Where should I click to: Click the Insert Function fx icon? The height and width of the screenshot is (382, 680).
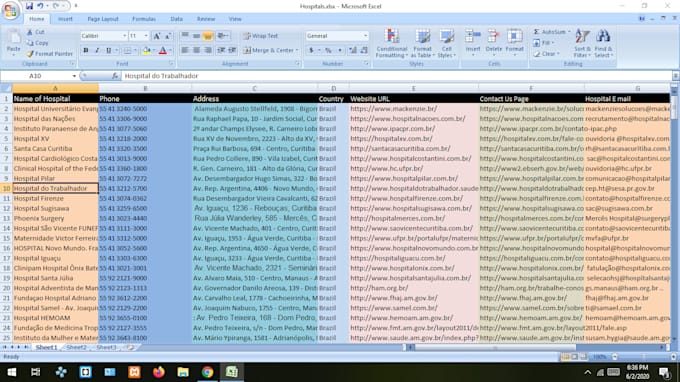[115, 76]
